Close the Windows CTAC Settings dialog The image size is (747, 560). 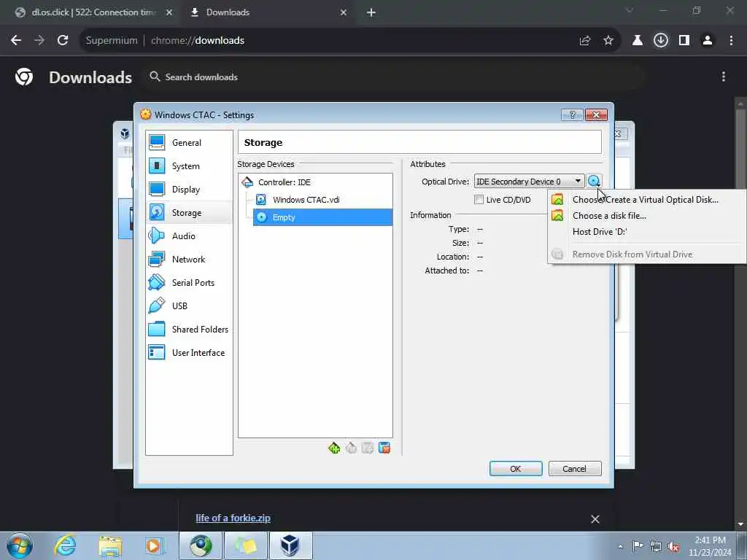pos(596,114)
